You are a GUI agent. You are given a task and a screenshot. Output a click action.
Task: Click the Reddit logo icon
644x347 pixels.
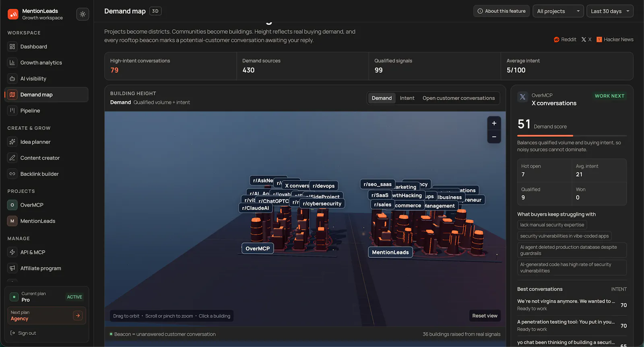pyautogui.click(x=557, y=39)
